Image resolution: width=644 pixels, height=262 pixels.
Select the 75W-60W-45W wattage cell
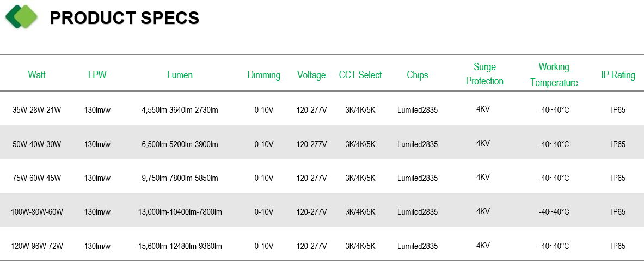click(x=36, y=178)
